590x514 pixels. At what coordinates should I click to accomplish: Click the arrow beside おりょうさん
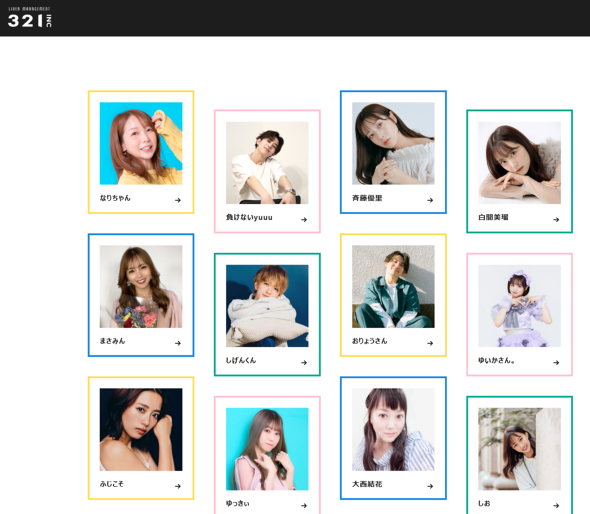click(430, 343)
